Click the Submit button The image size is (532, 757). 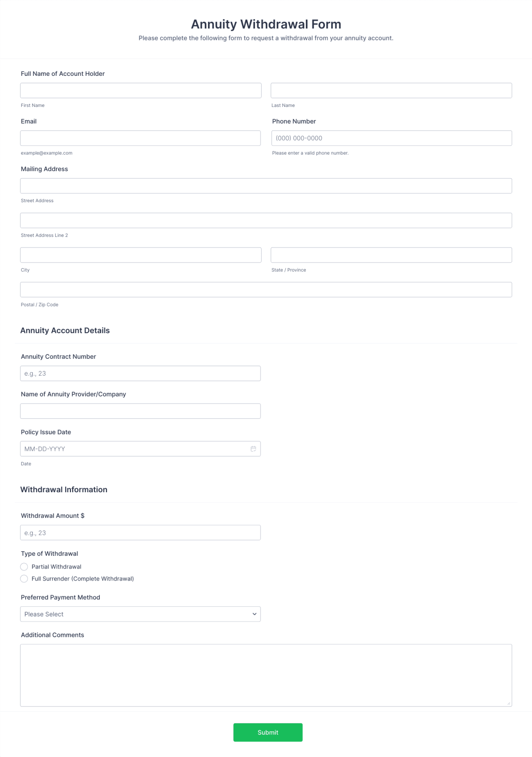pos(268,732)
